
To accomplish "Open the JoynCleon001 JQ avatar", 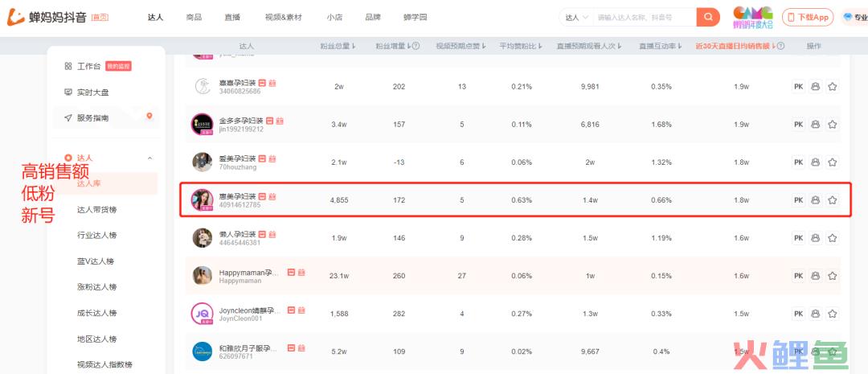I will 202,314.
